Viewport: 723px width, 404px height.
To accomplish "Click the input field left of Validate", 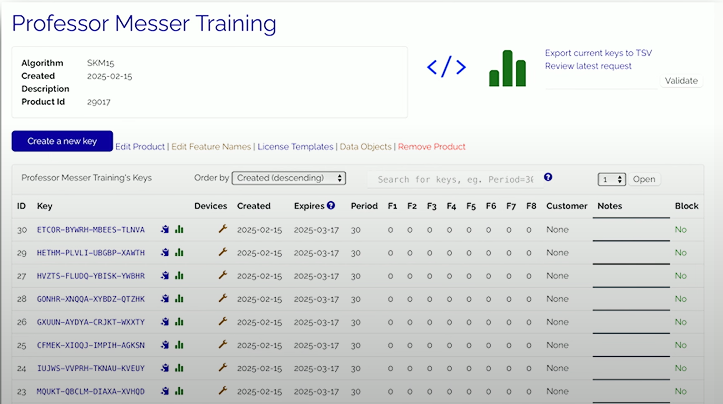I will [x=601, y=82].
